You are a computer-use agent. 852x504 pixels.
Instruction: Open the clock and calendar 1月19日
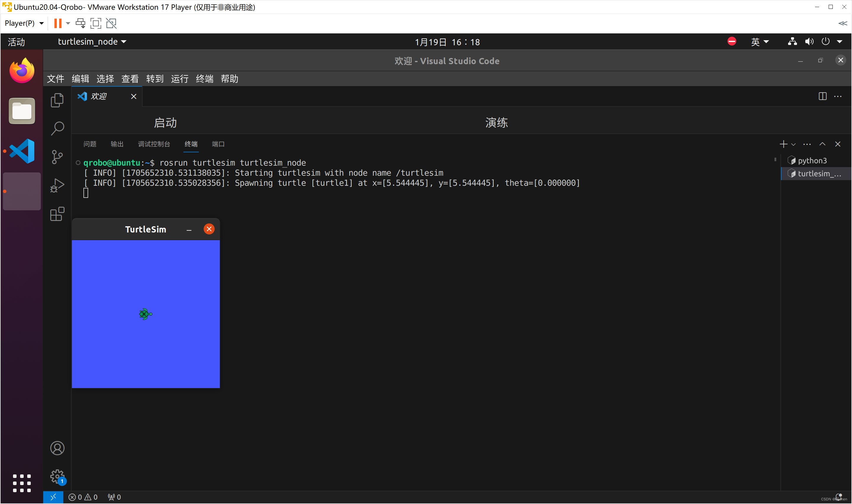[x=447, y=42]
